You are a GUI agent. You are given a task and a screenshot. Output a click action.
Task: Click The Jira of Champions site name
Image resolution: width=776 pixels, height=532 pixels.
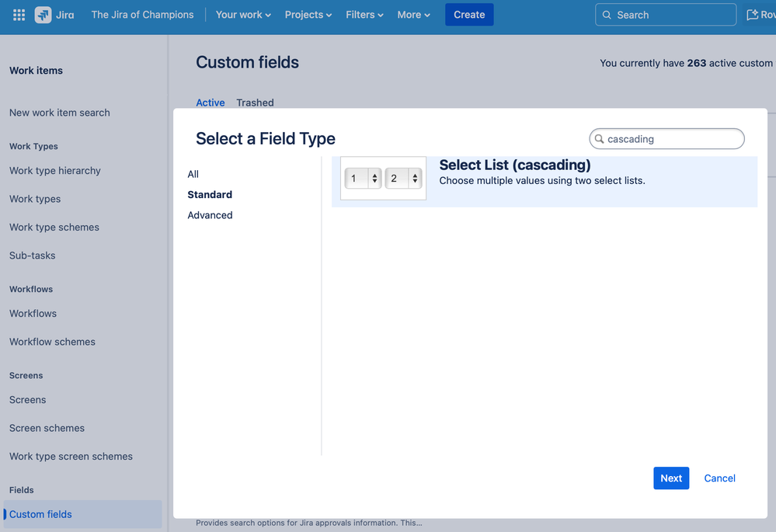coord(142,15)
